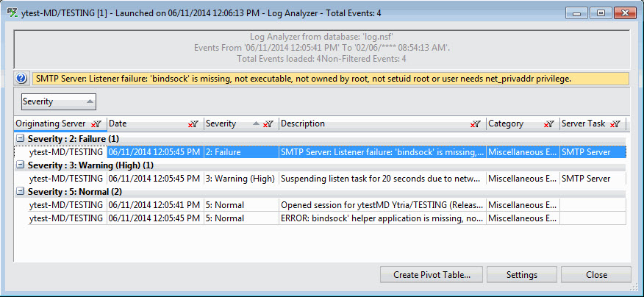Screen dimensions: 644x297
Task: Collapse the Severity 5: Normal group
Action: (20, 191)
